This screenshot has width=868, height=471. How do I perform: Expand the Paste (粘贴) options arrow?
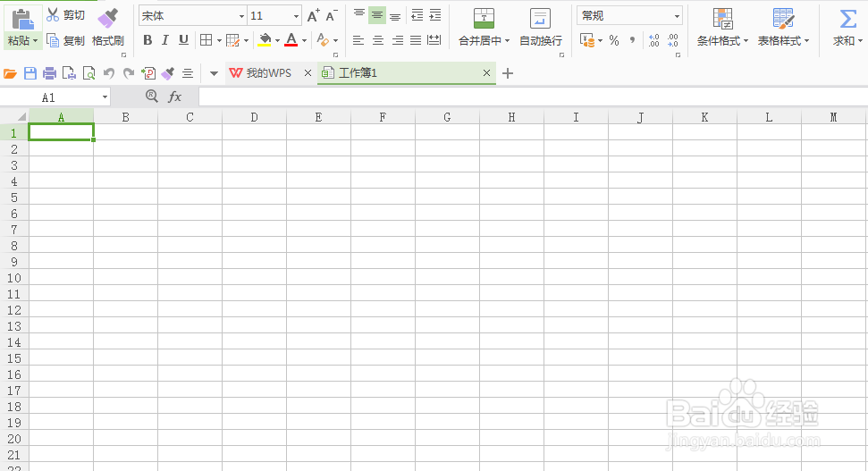35,41
